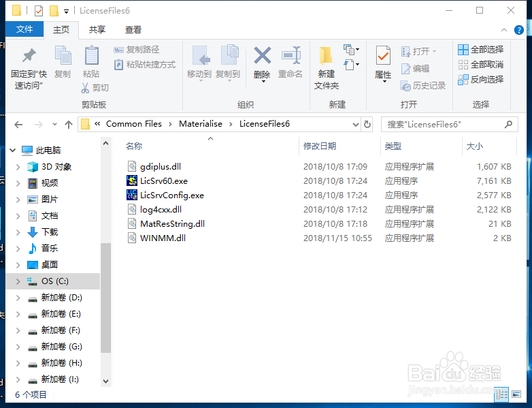Switch to details view icon
The width and height of the screenshot is (532, 408).
(502, 394)
